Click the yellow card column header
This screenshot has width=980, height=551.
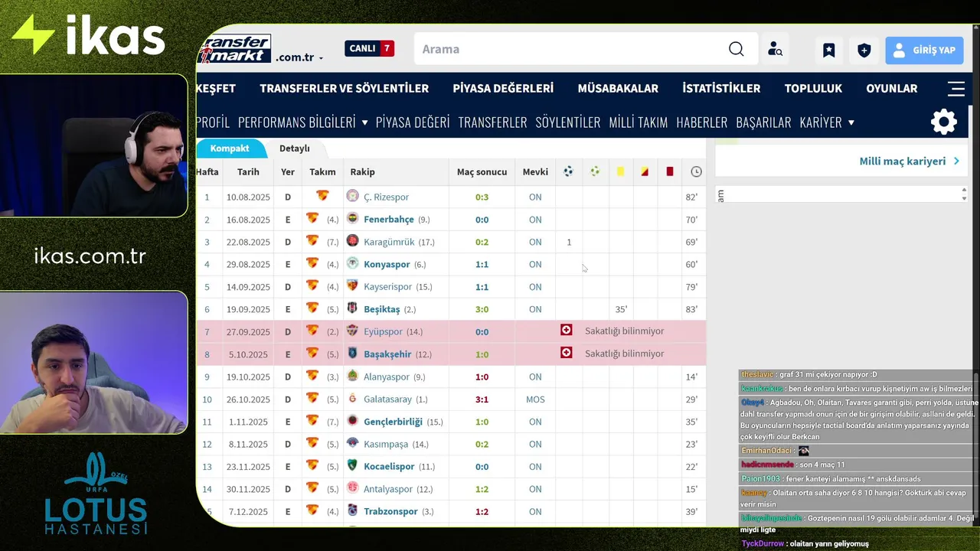pos(620,171)
